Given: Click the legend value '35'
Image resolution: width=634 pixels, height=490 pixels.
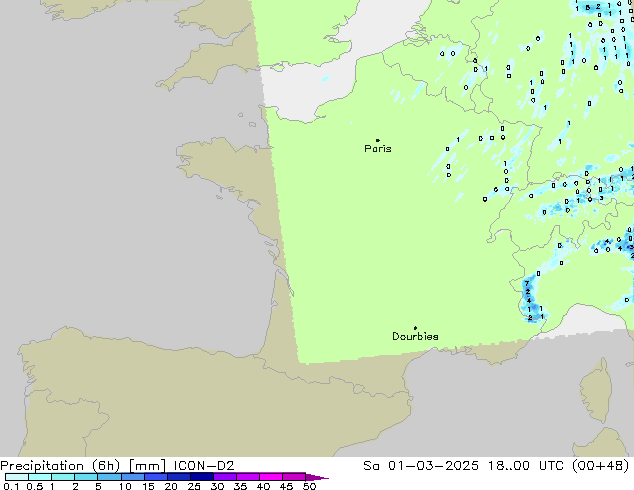Looking at the screenshot, I should 240,486.
